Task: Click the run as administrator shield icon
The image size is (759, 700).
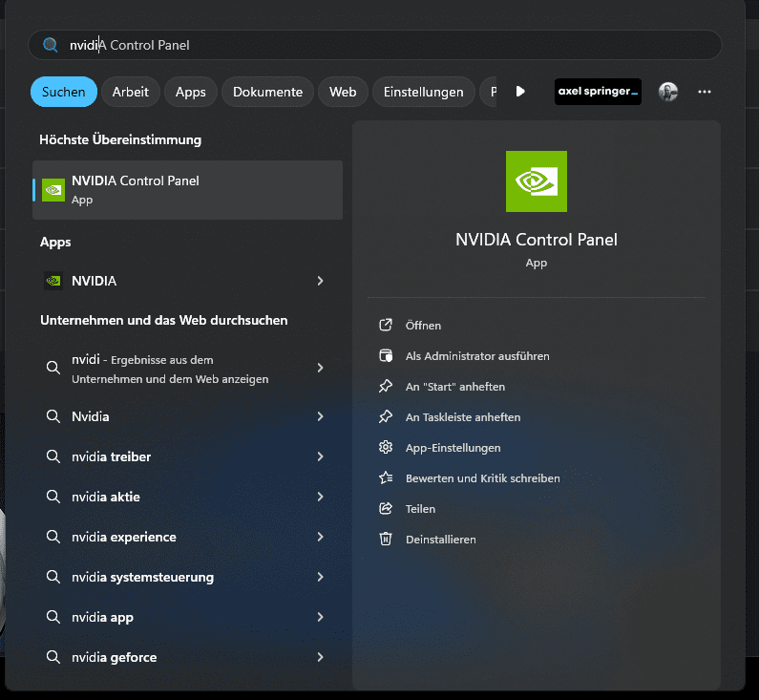Action: coord(386,356)
